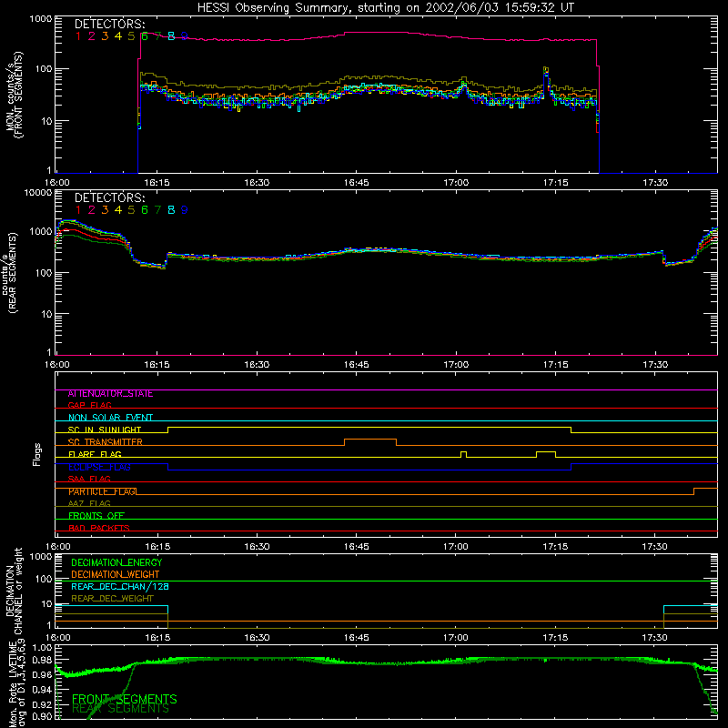This screenshot has width=728, height=728.
Task: Click the FLARE_FLAG label
Action: [x=95, y=454]
